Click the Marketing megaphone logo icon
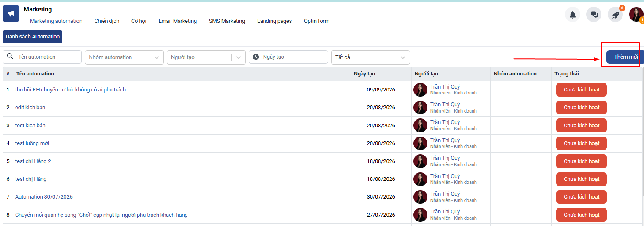This screenshot has height=226, width=644. (x=11, y=13)
